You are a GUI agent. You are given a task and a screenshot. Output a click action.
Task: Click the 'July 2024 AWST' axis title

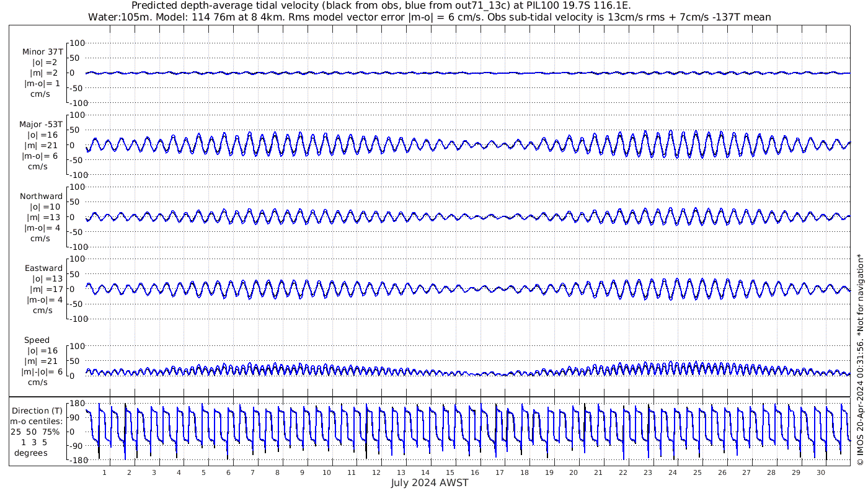coord(430,483)
